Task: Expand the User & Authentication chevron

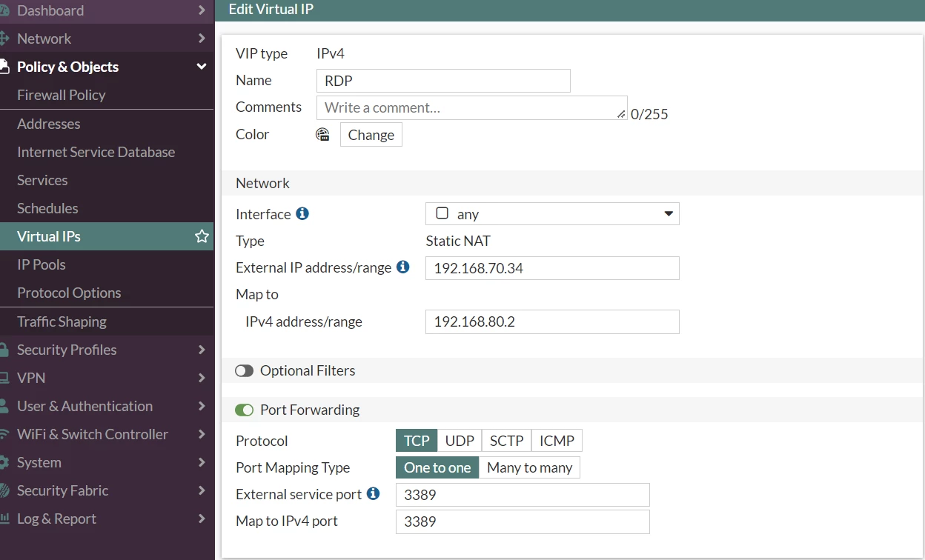Action: point(202,406)
